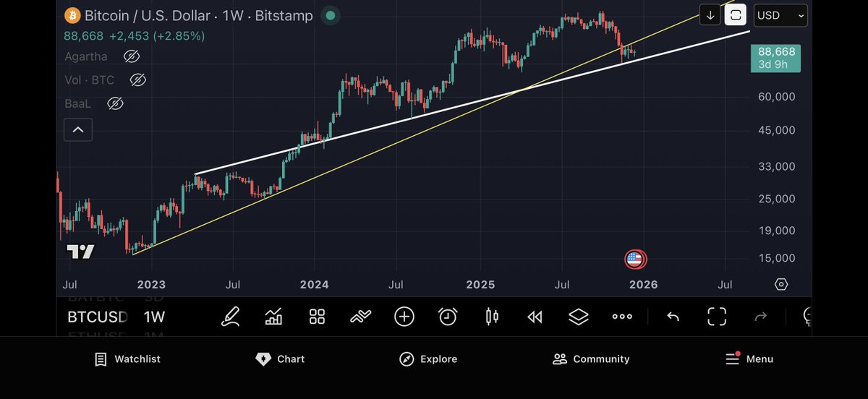The height and width of the screenshot is (399, 868).
Task: Toggle visibility of the BaaL indicator
Action: point(114,104)
